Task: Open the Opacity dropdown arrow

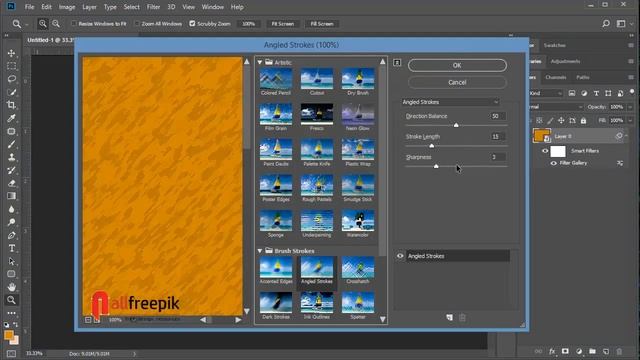Action: [630, 107]
